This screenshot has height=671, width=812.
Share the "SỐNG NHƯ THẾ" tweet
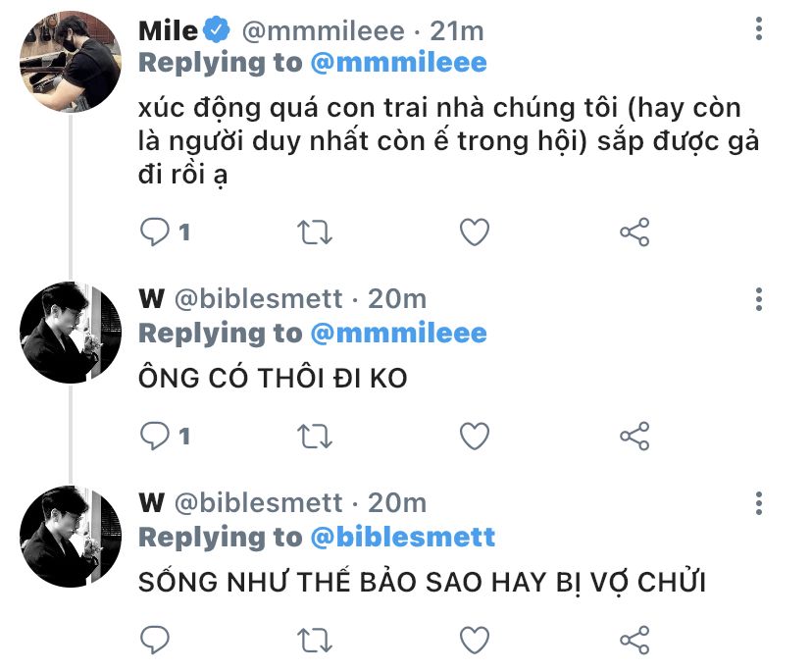point(634,640)
